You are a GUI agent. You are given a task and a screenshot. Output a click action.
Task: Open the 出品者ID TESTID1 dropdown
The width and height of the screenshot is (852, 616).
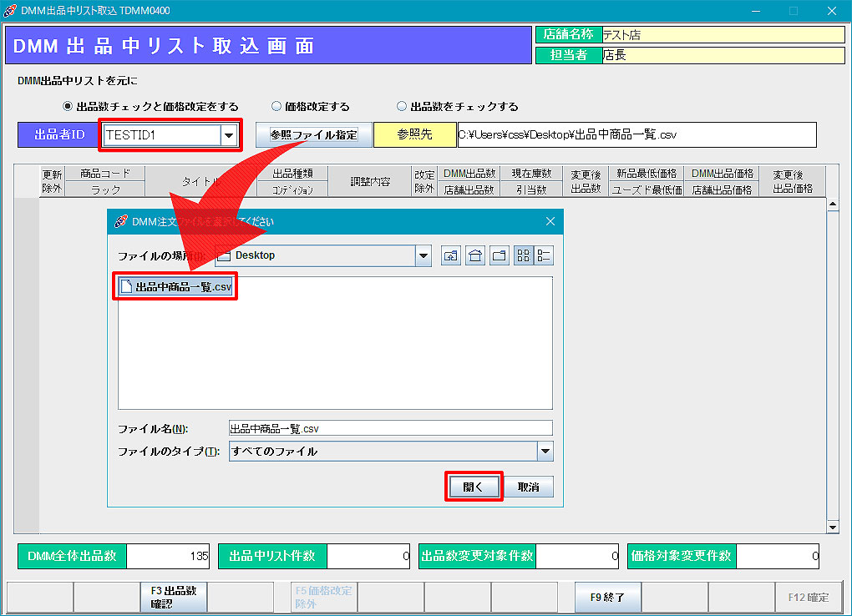point(229,135)
